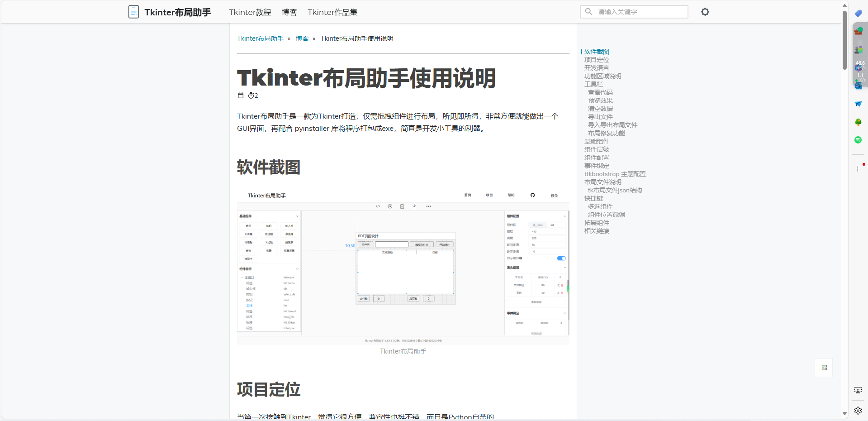Open the 博客 nav menu item
Viewport: 868px width, 421px height.
tap(289, 12)
